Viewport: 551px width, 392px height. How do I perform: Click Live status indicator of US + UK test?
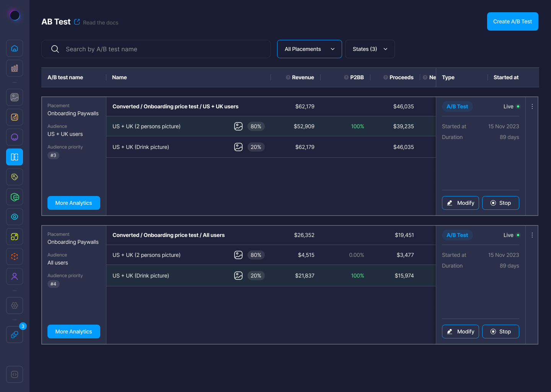(511, 106)
